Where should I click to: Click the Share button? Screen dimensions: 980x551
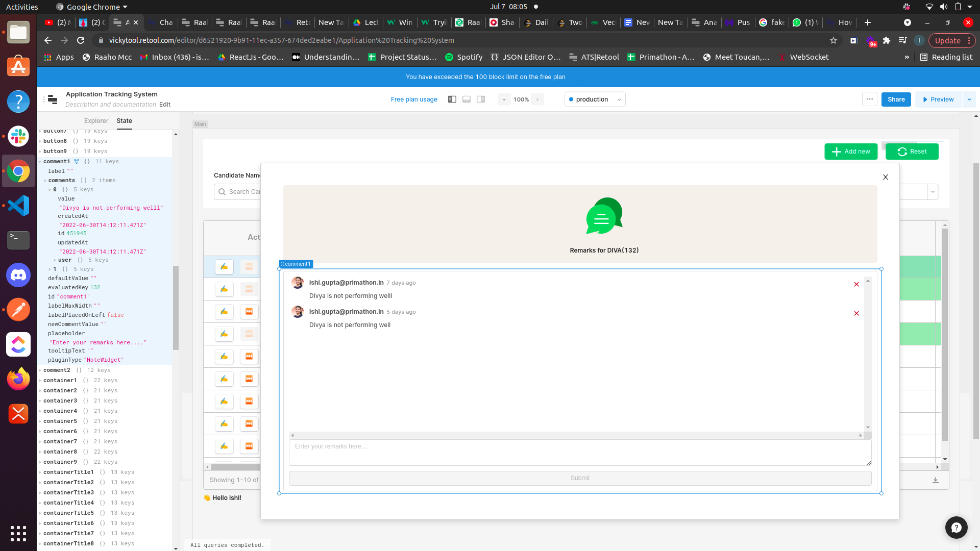(x=896, y=99)
